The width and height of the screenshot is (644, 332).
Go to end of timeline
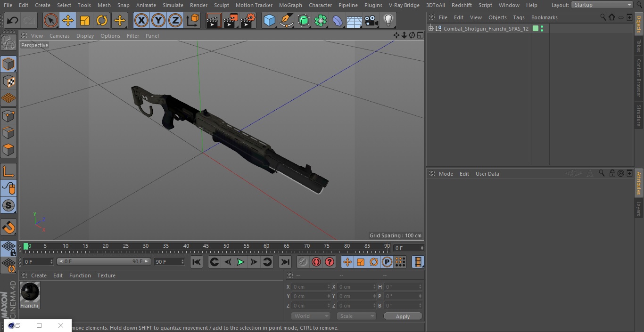tap(285, 262)
